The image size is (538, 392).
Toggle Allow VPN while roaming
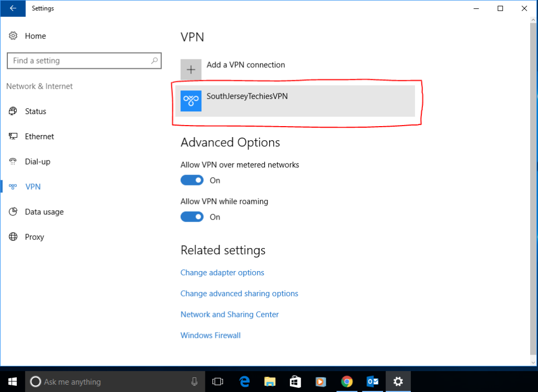point(192,217)
